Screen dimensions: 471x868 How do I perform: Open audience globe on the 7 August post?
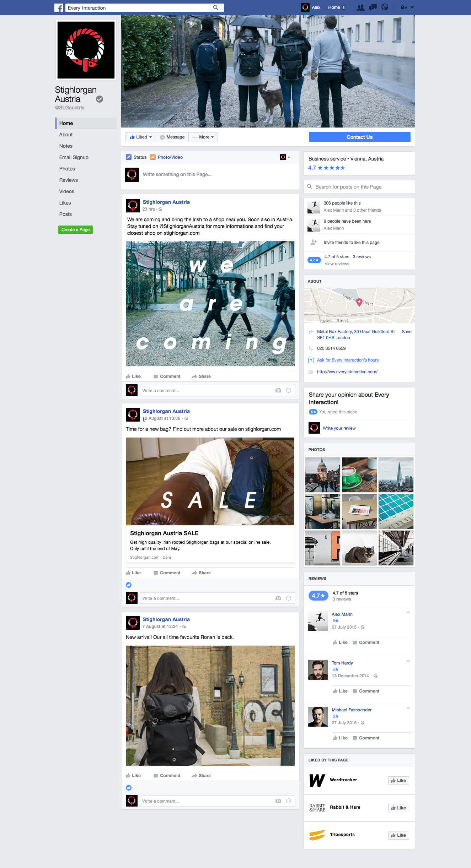(x=184, y=627)
